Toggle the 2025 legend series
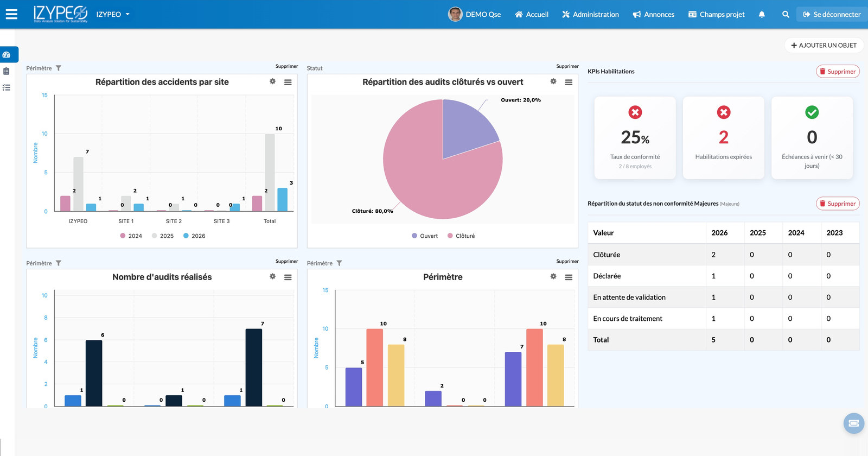 [163, 236]
